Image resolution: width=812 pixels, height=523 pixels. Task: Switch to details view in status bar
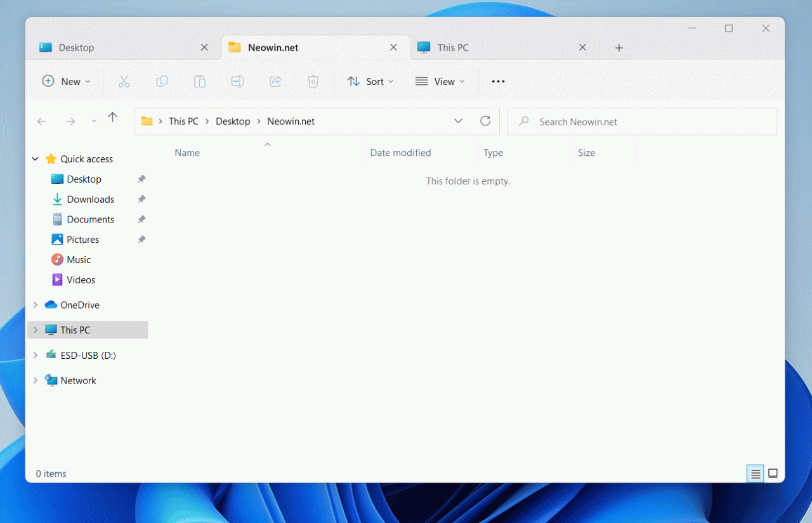pyautogui.click(x=755, y=474)
